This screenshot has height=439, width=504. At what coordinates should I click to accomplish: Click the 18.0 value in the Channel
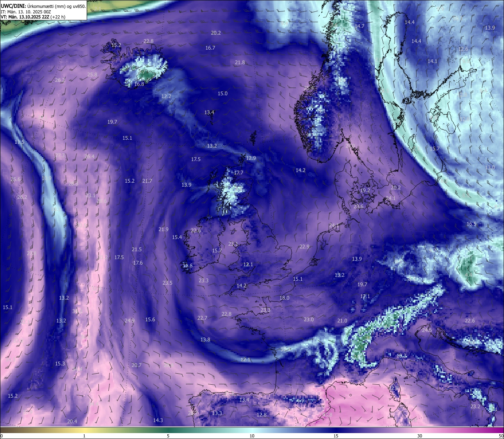coord(284,298)
